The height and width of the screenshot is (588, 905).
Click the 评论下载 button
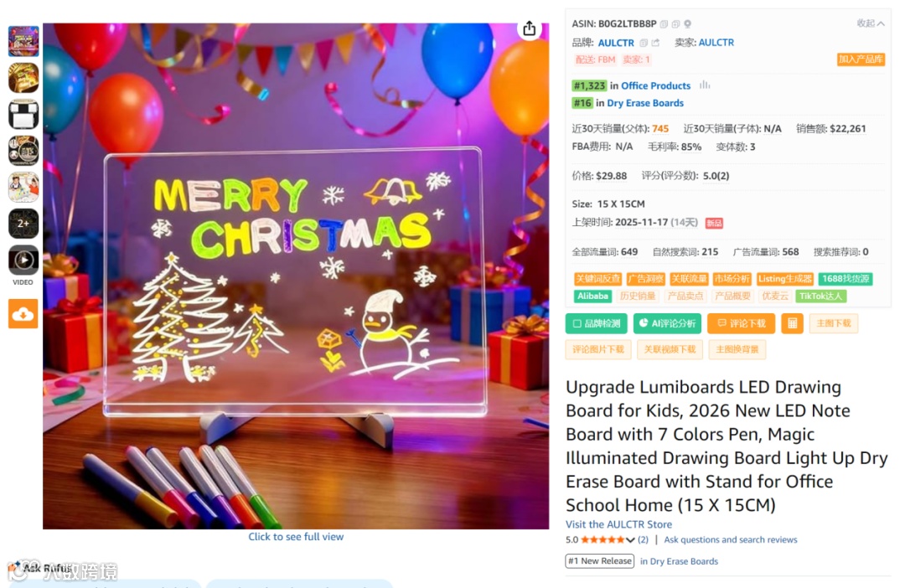(741, 323)
